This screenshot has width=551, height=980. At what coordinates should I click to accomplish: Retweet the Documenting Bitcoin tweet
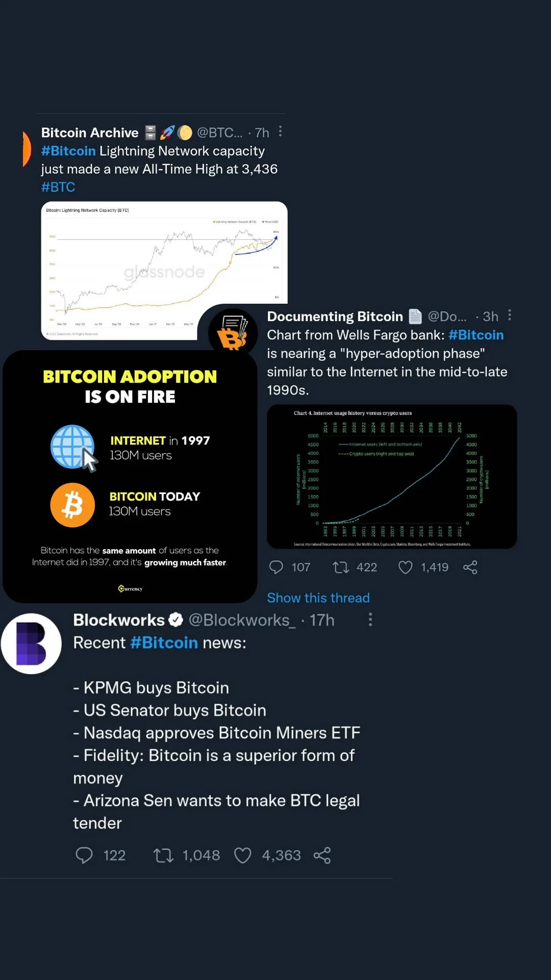(341, 567)
